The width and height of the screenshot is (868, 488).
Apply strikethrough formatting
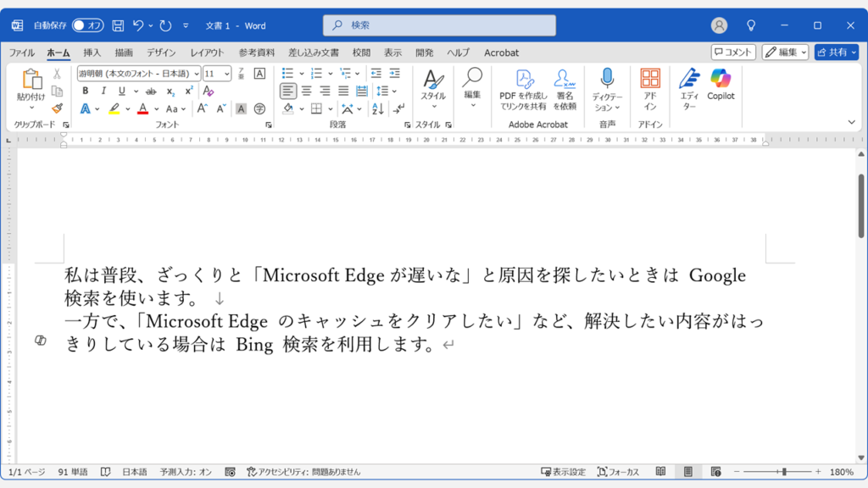pyautogui.click(x=151, y=91)
